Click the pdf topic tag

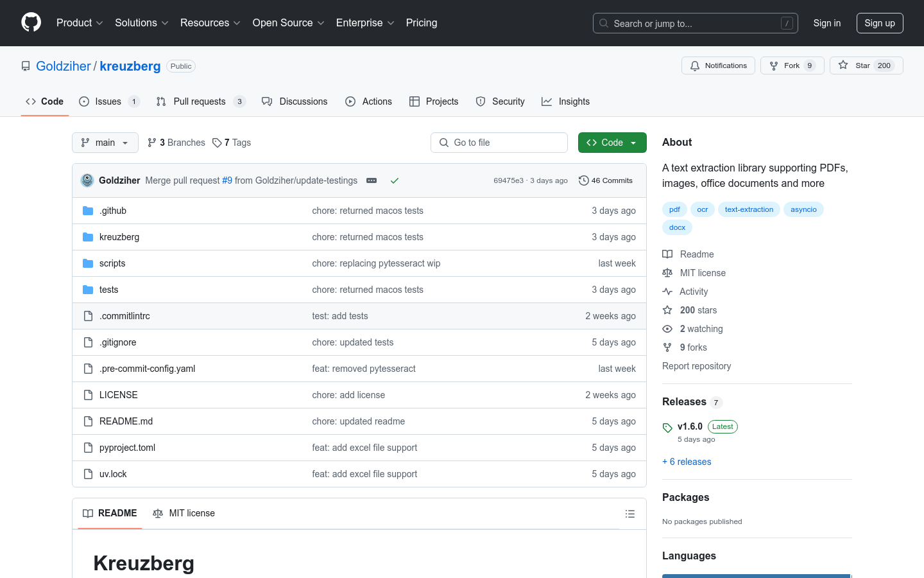tap(674, 209)
